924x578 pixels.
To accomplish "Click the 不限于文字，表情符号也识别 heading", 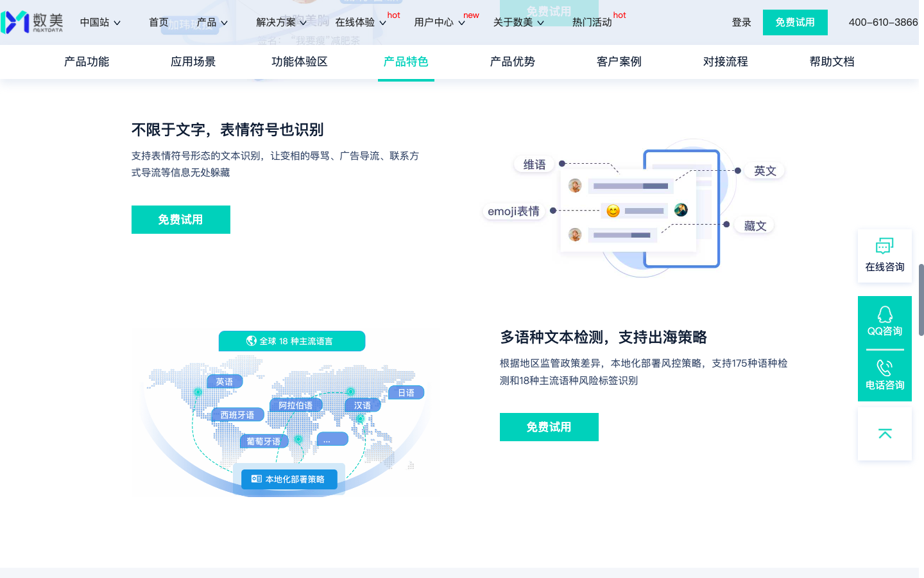I will [228, 130].
